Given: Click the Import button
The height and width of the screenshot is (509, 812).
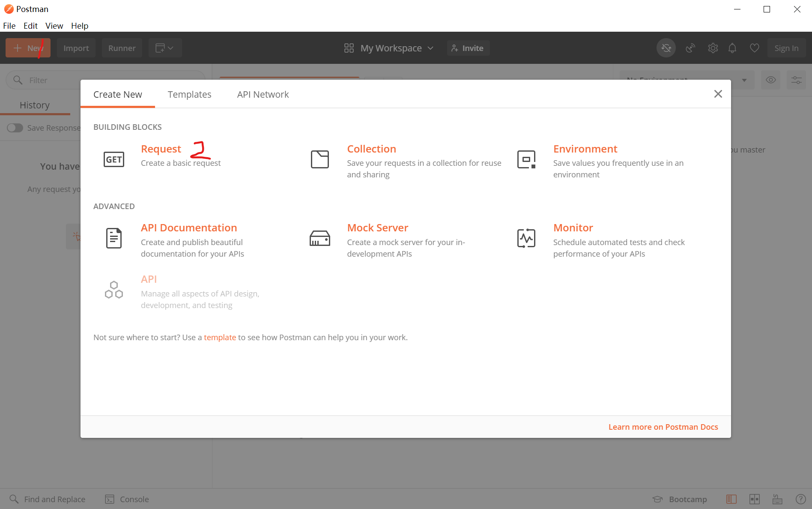Looking at the screenshot, I should (x=76, y=48).
